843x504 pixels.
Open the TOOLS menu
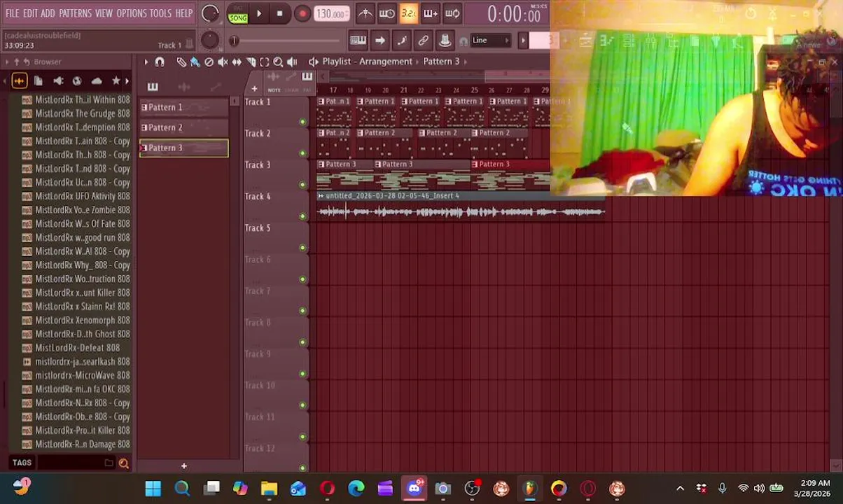160,13
